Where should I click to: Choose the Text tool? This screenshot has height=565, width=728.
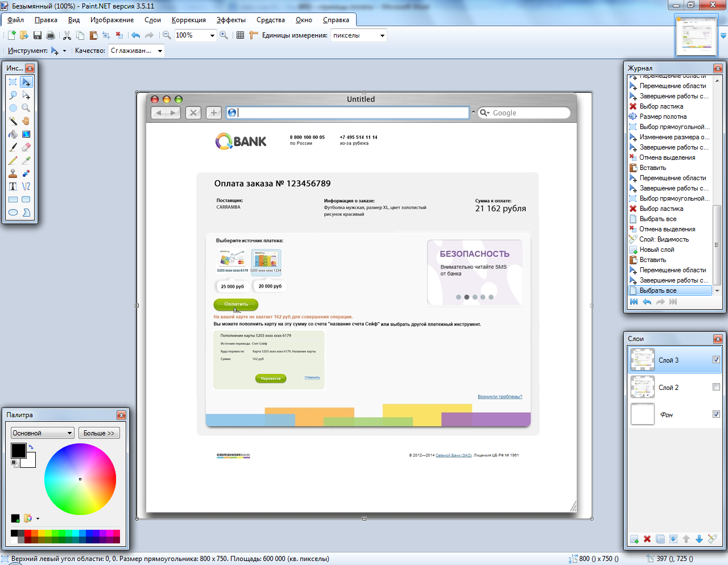point(13,186)
